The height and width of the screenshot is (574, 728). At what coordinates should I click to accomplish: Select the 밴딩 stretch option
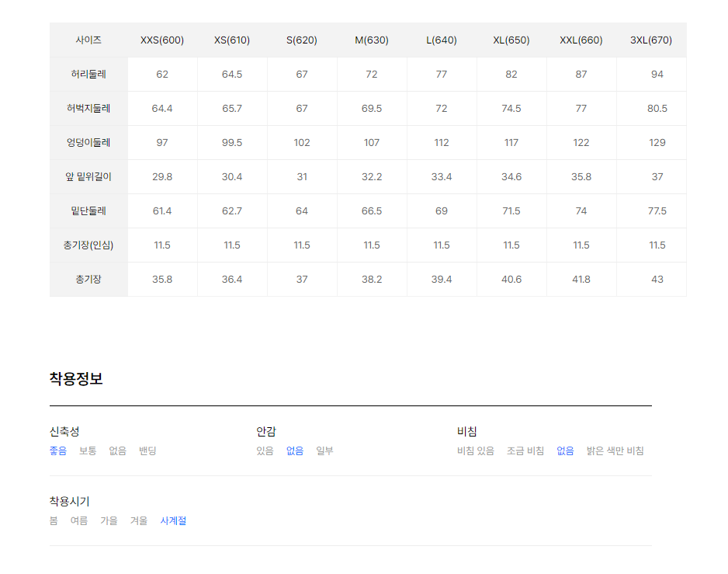point(147,451)
